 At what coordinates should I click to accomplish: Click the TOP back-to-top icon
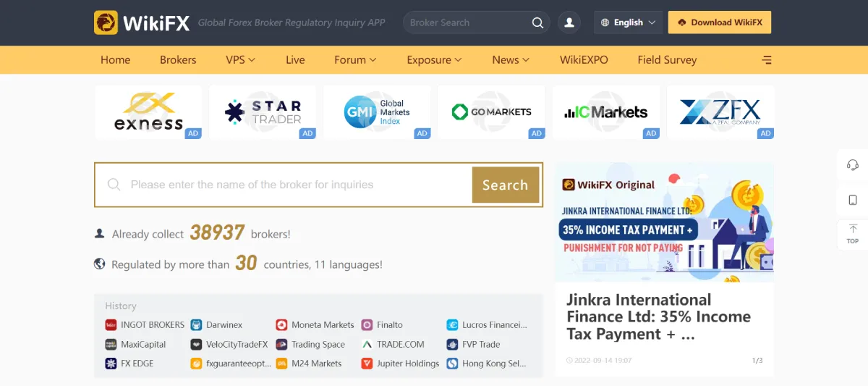pos(853,233)
